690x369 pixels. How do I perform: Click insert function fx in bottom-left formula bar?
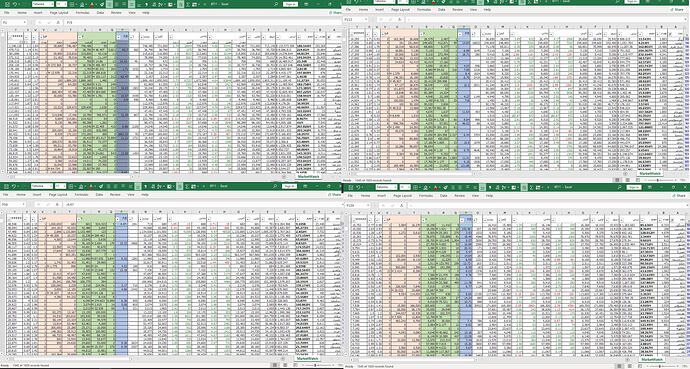pos(57,204)
